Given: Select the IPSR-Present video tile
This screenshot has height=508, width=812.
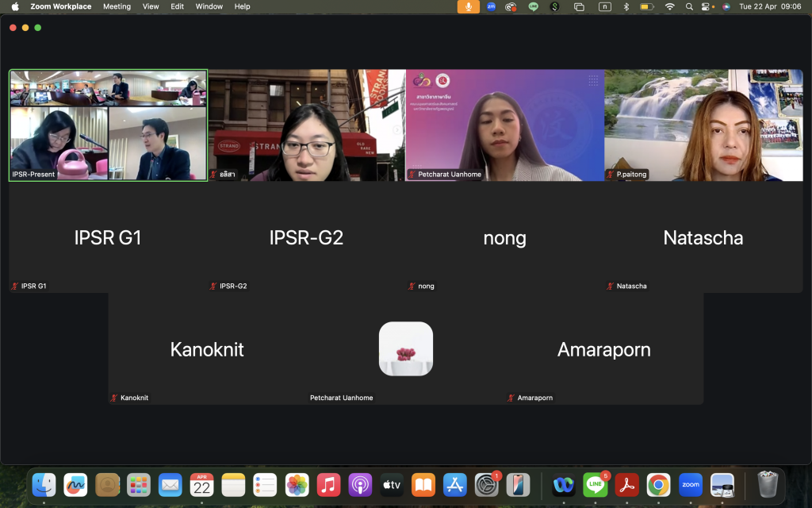Looking at the screenshot, I should [x=108, y=125].
